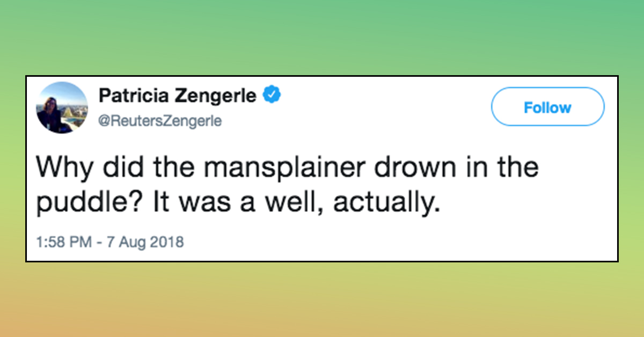Open the Patricia Zengerle display name link
Viewport: 644px width, 337px height.
pyautogui.click(x=178, y=97)
